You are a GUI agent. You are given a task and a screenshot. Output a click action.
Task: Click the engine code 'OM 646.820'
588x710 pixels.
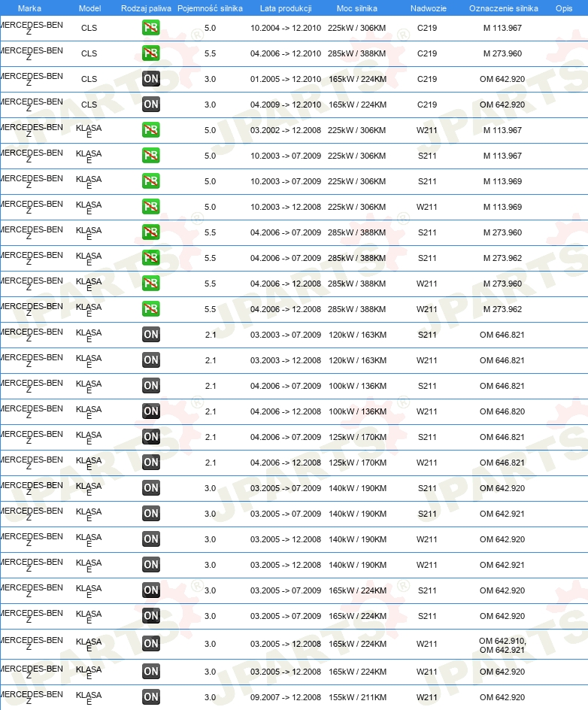tap(502, 411)
